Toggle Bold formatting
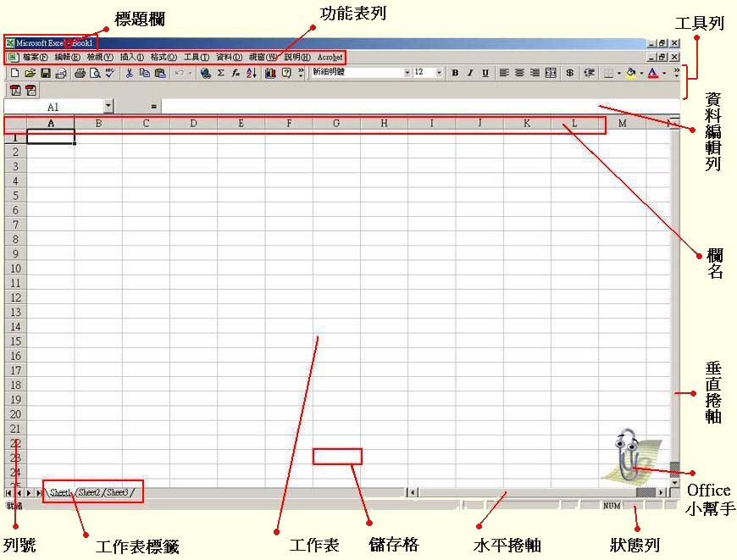737x560 pixels. pos(455,74)
